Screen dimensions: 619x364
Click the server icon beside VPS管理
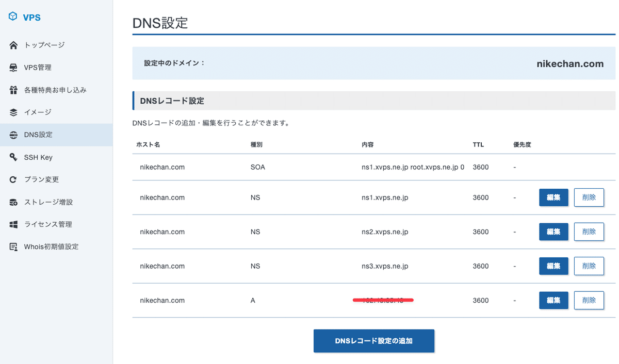[14, 68]
